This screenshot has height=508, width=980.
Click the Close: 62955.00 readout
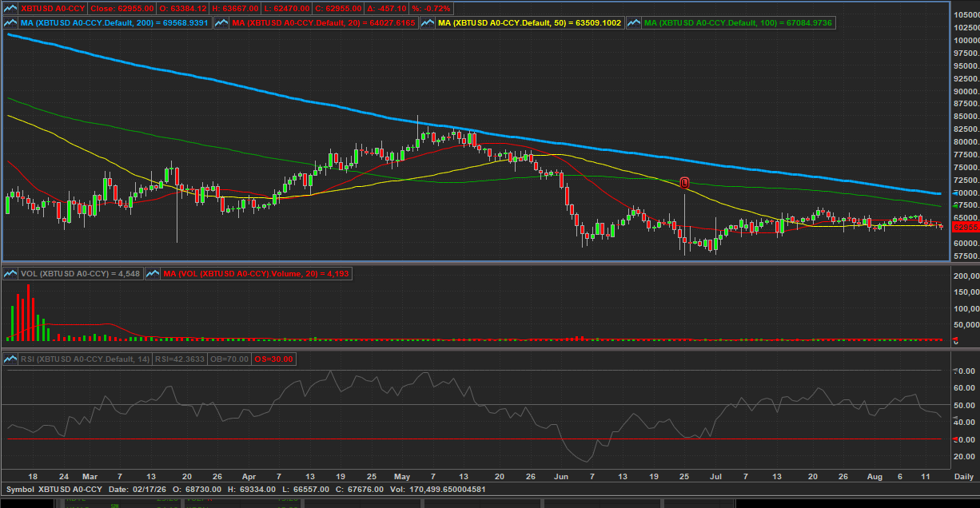pyautogui.click(x=122, y=8)
